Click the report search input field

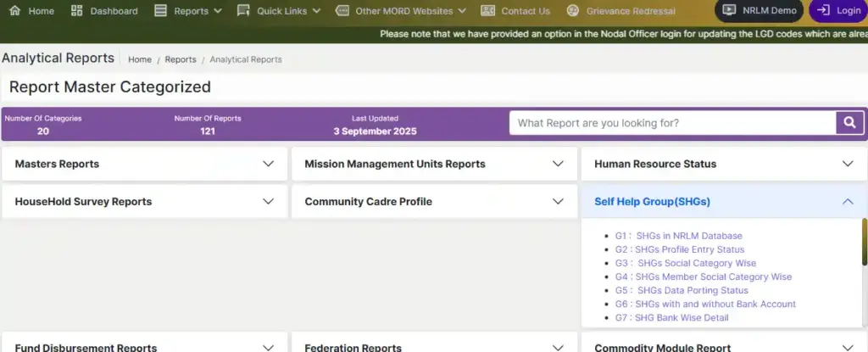pos(671,123)
